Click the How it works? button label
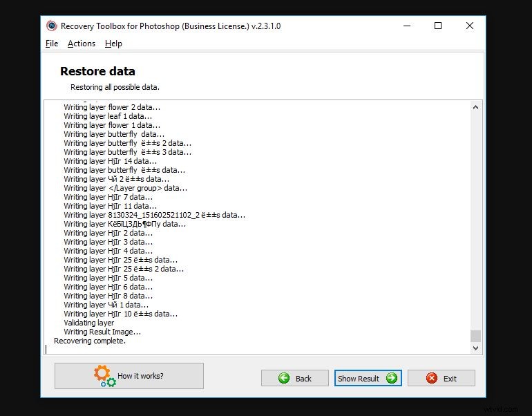 (x=140, y=376)
